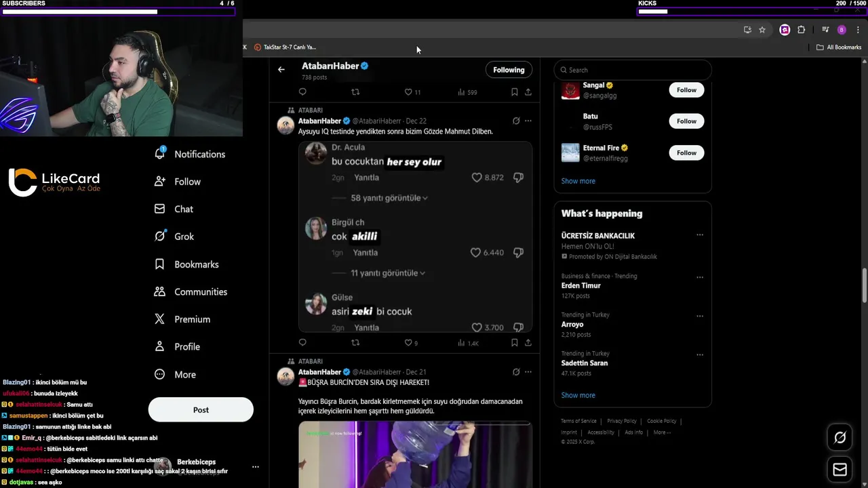Focus the X Search field

(x=633, y=70)
